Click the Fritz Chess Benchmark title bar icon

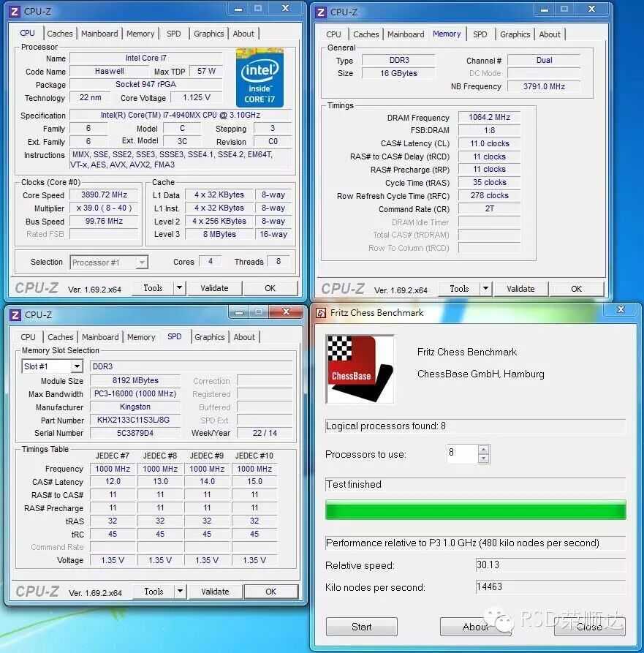(x=321, y=313)
